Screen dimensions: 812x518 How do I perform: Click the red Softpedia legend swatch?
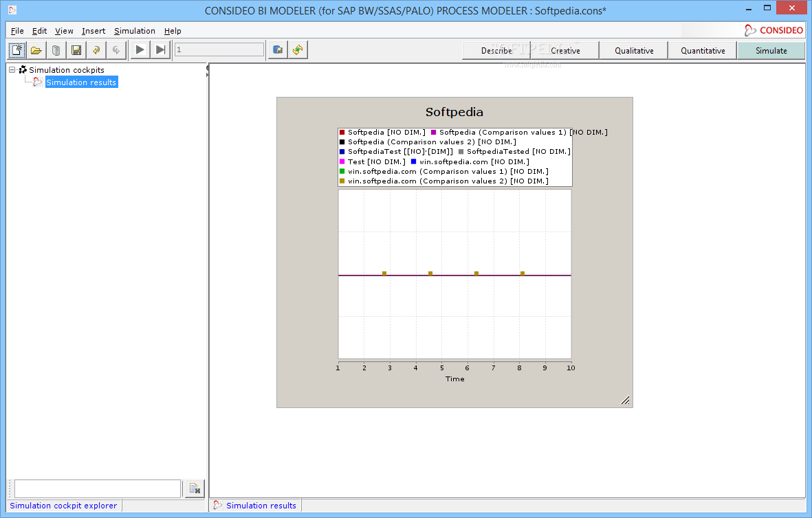pos(342,133)
